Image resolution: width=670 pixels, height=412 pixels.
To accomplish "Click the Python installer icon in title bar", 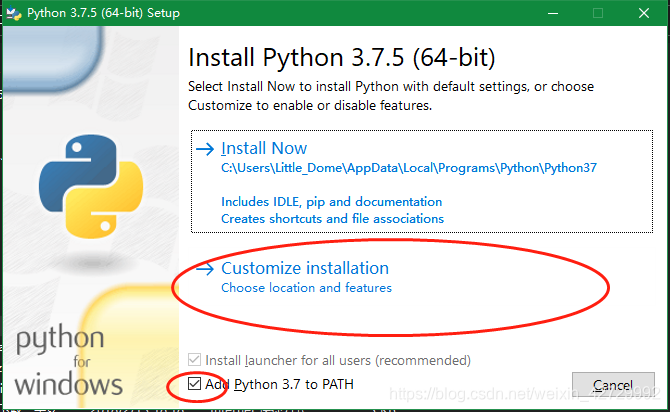I will pyautogui.click(x=14, y=13).
